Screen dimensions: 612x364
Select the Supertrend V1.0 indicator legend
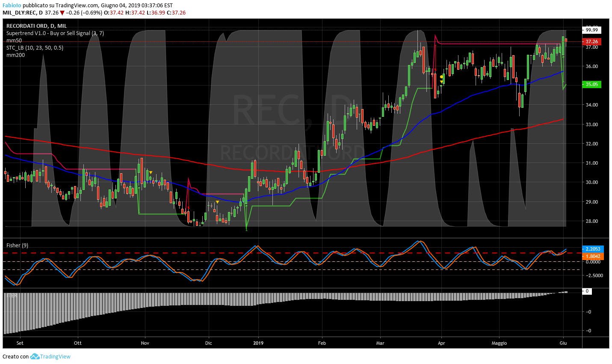click(55, 33)
